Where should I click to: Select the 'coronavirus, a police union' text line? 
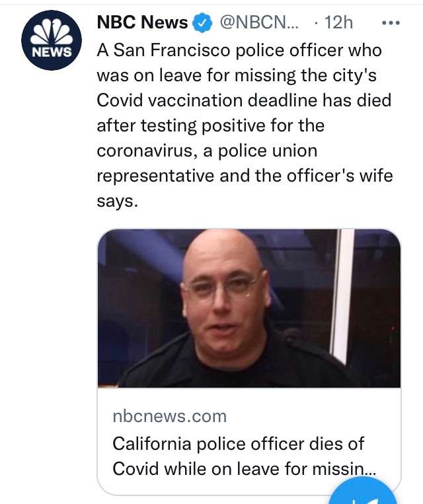coord(207,151)
